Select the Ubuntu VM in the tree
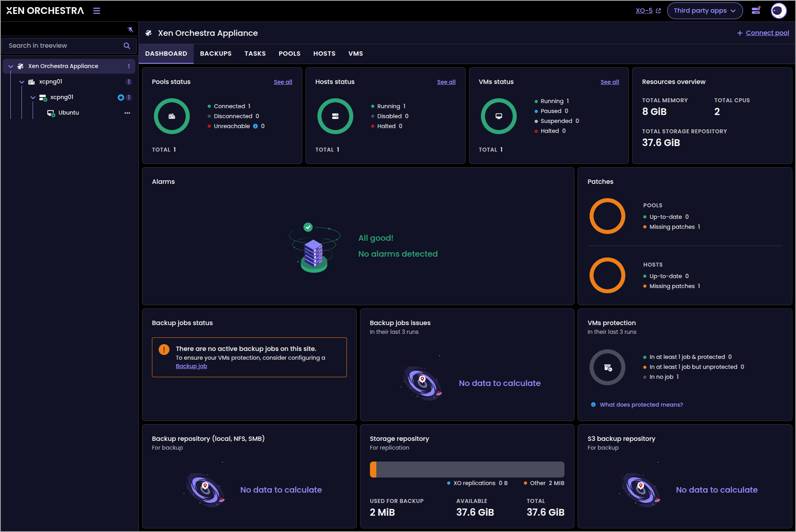 point(68,113)
